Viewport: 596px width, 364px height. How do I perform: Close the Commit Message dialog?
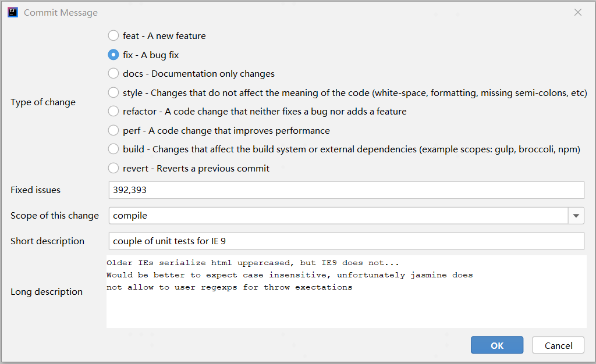(x=577, y=12)
